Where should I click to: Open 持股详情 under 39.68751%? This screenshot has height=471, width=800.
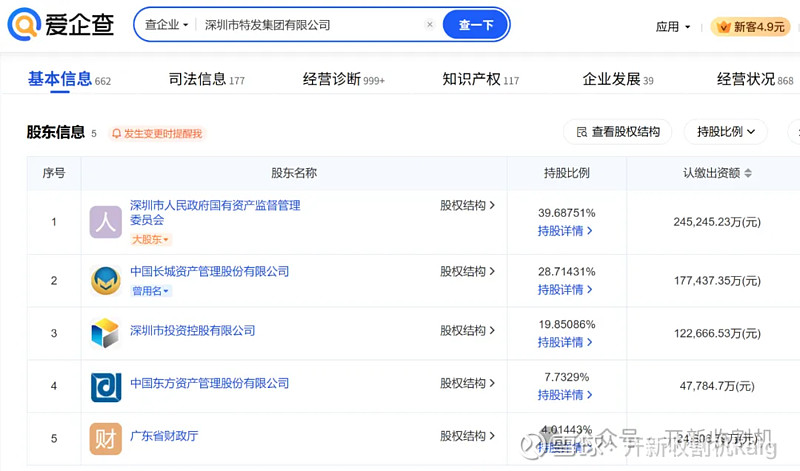pyautogui.click(x=565, y=231)
